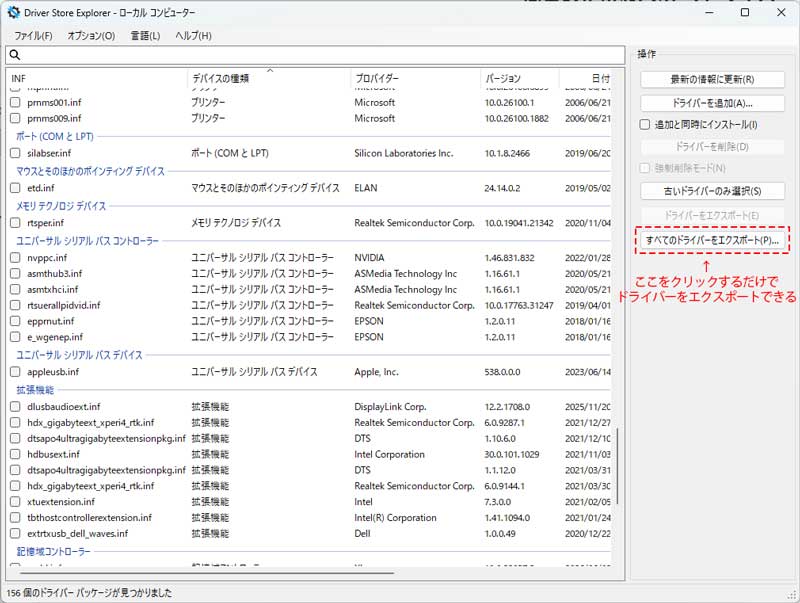Check the xtuextension.inf checkbox
The image size is (800, 603).
tap(15, 501)
